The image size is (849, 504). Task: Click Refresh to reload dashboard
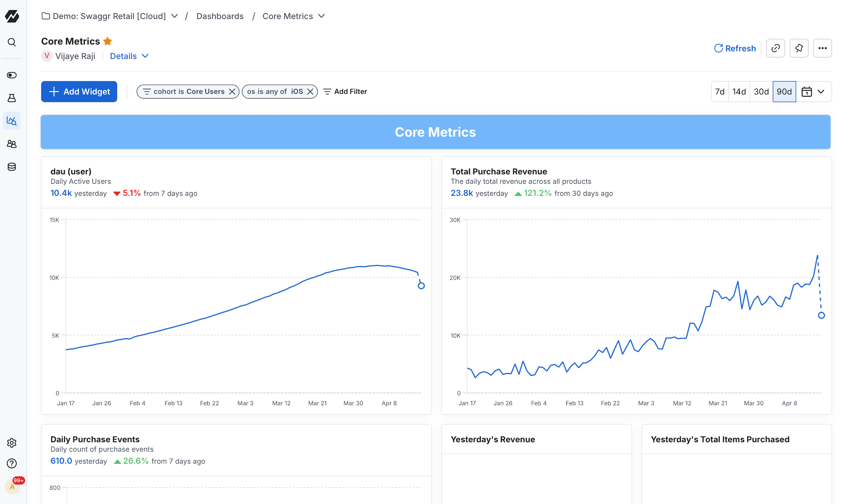pos(735,48)
